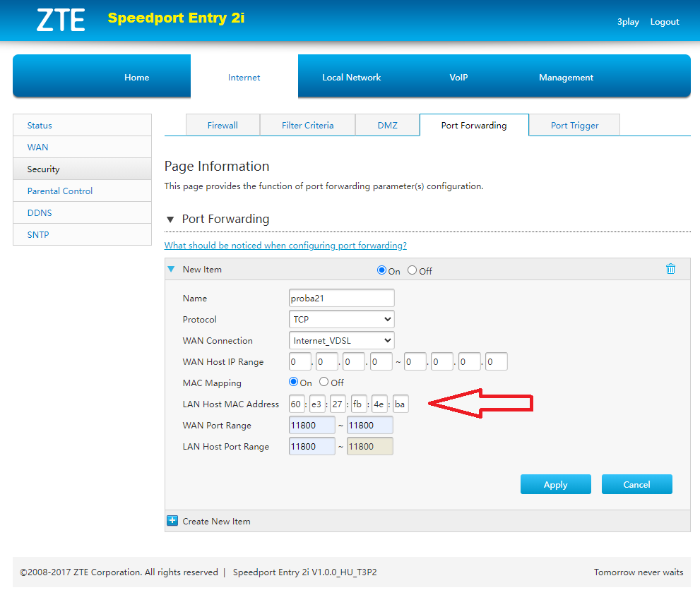Click Create New Item
Screen dimensions: 700x595
coord(216,521)
